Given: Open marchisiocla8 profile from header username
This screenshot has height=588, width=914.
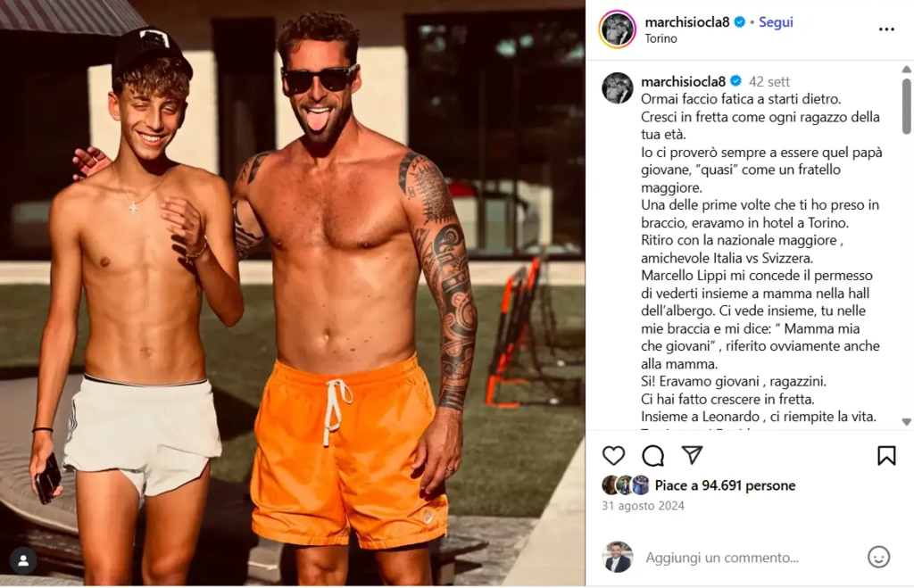Looking at the screenshot, I should [686, 22].
